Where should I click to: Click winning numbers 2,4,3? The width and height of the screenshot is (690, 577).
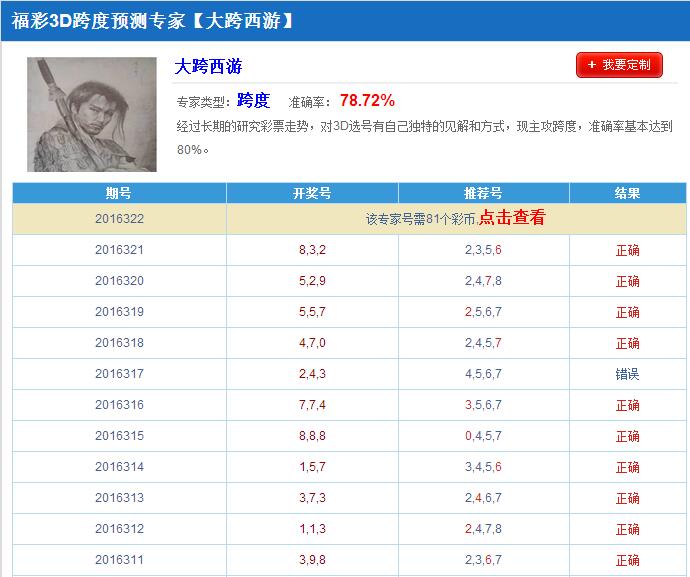[312, 374]
